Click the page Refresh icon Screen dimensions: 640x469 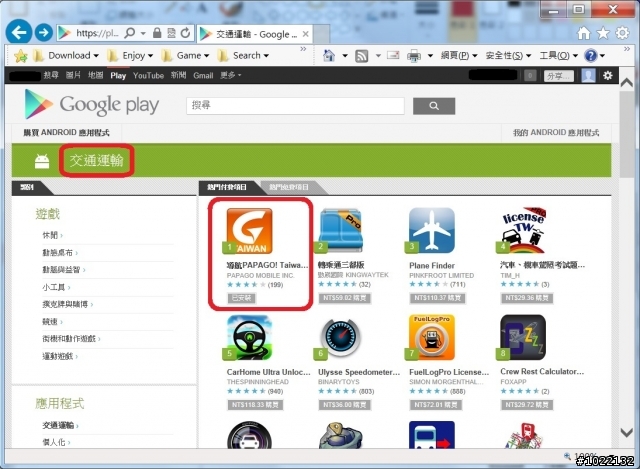click(x=185, y=33)
